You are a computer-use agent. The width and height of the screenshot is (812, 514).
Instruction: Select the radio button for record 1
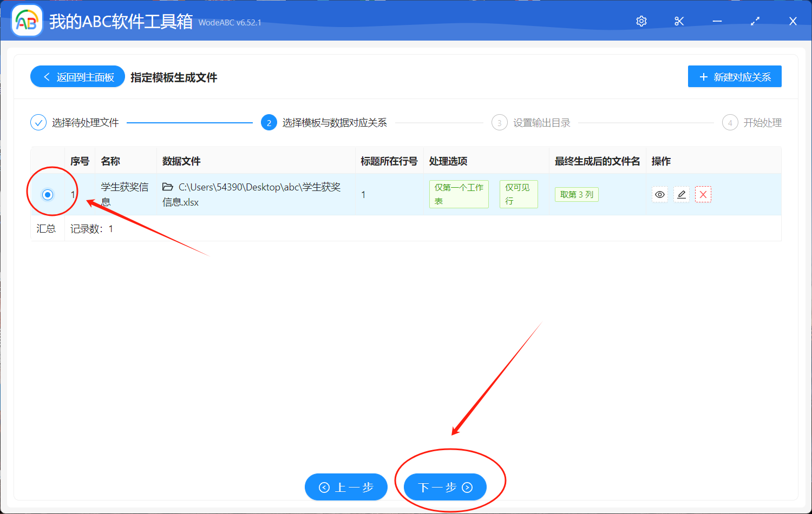coord(48,194)
